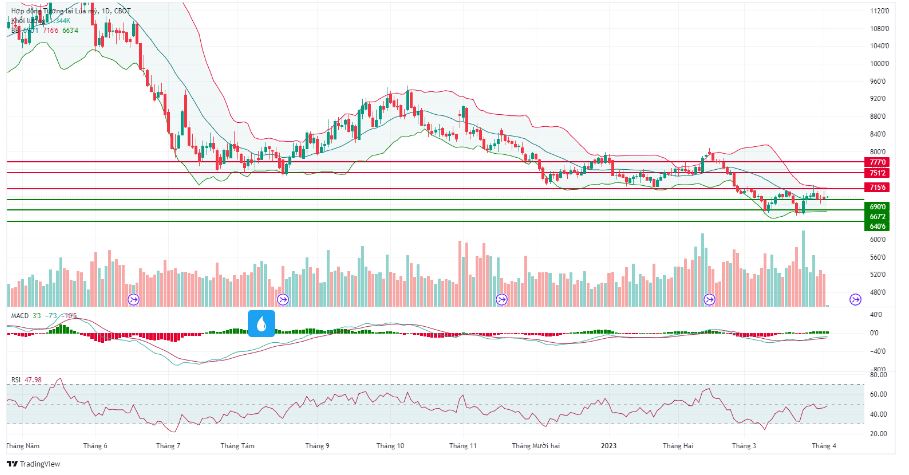Click the TradingView logo
The image size is (909, 475).
point(34,464)
